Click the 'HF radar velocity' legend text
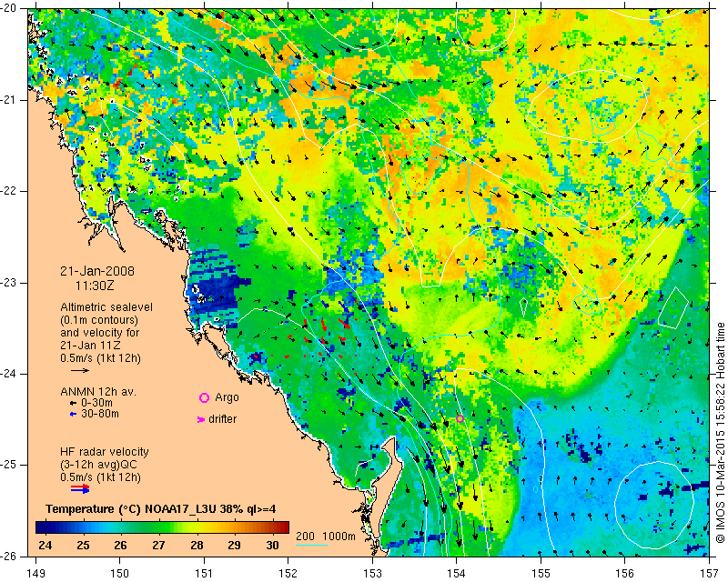 [105, 452]
